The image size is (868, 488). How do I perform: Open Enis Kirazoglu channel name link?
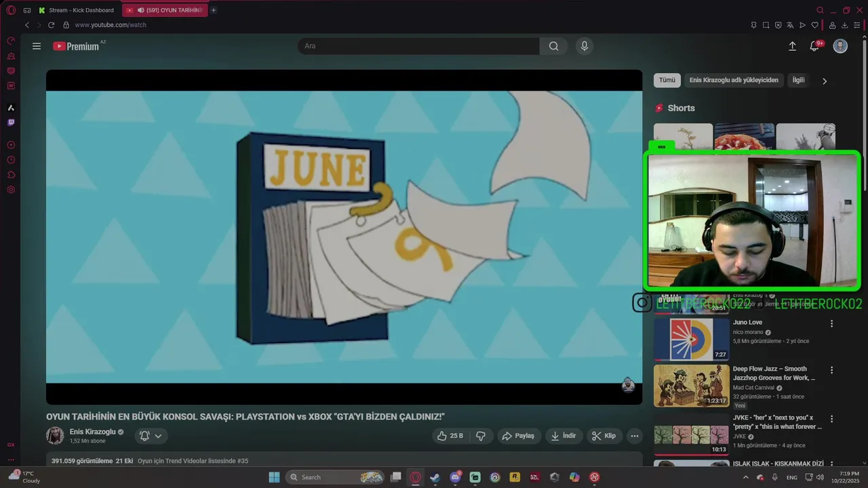(92, 432)
